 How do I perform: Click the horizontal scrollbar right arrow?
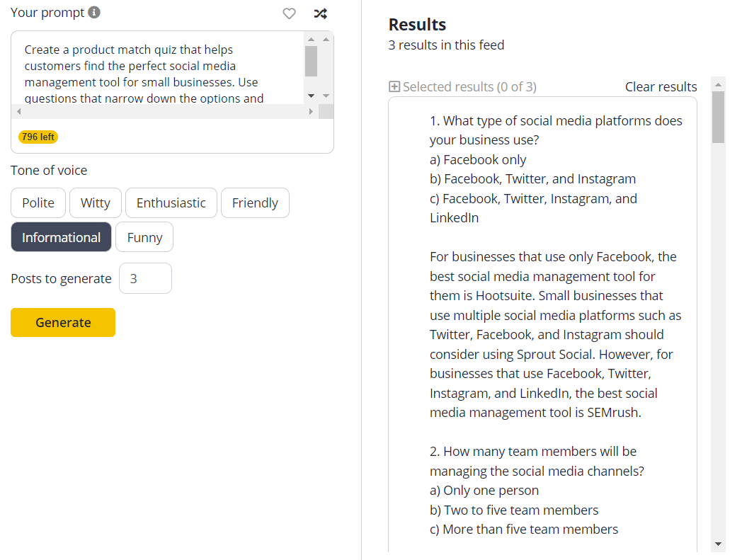(x=312, y=111)
